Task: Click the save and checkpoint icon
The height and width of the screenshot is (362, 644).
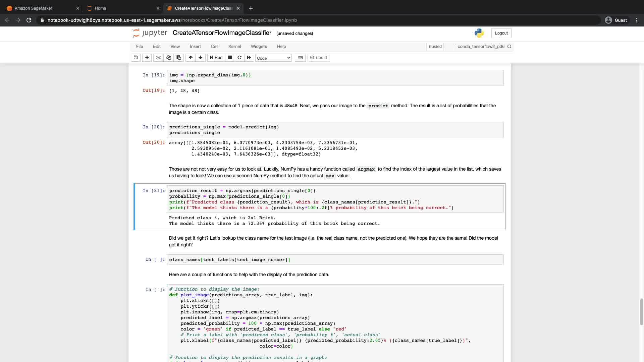Action: (136, 58)
